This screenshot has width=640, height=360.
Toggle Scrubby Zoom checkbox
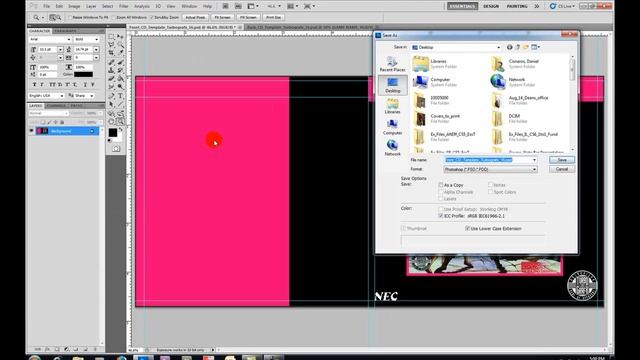pyautogui.click(x=152, y=18)
